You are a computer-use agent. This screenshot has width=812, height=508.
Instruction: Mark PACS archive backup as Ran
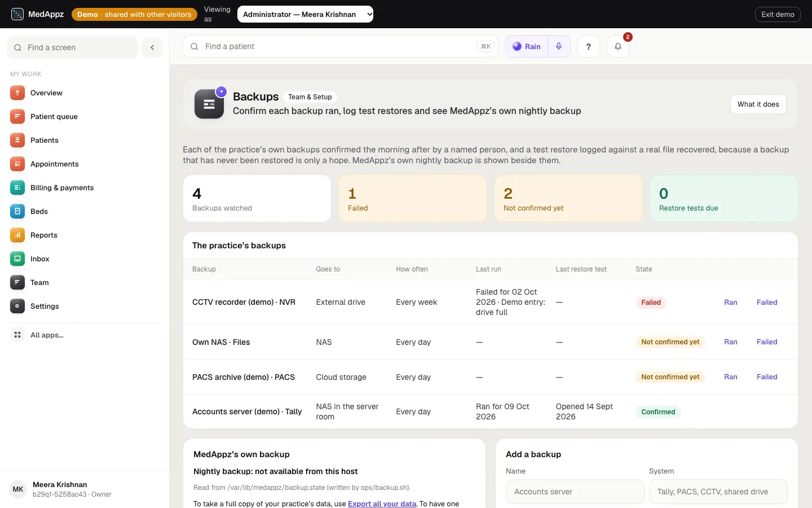click(731, 376)
